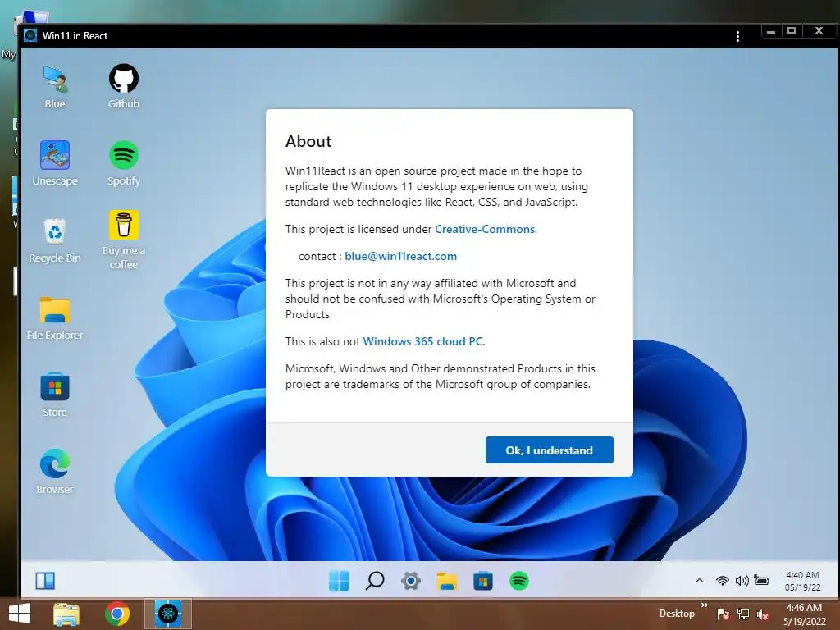
Task: Click the blue@win11react.com contact link
Action: click(x=400, y=256)
